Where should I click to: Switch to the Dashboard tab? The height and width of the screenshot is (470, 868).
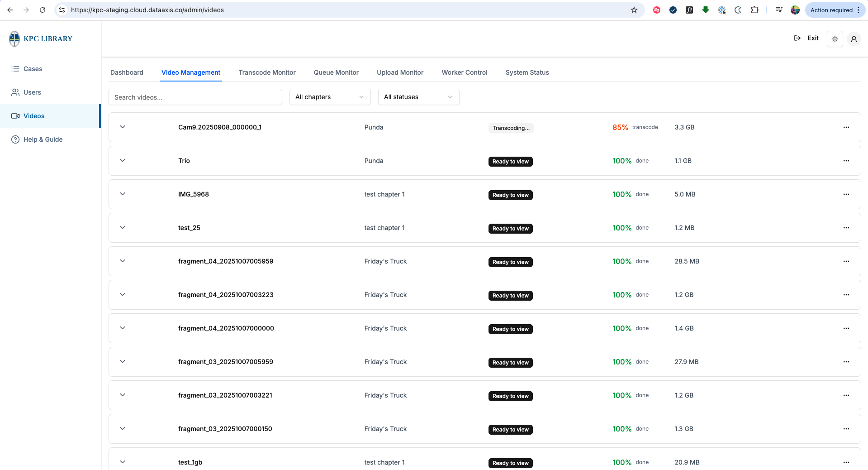click(127, 72)
